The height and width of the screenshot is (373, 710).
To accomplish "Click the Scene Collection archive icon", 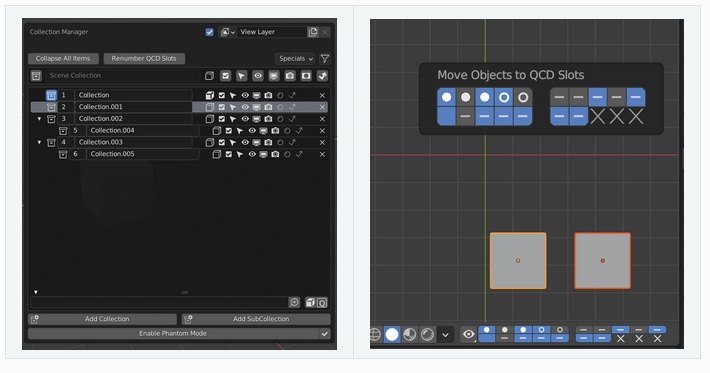I will coord(36,76).
